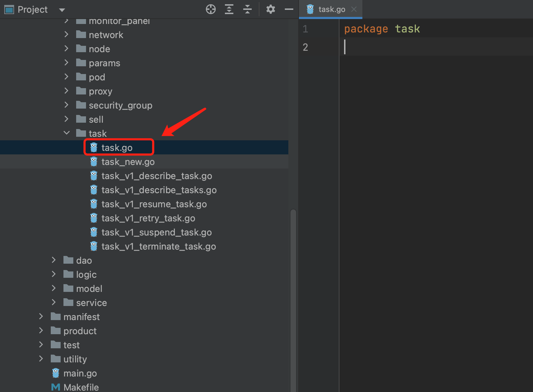This screenshot has width=533, height=392.
Task: Hide the Project panel with minus icon
Action: coord(289,10)
